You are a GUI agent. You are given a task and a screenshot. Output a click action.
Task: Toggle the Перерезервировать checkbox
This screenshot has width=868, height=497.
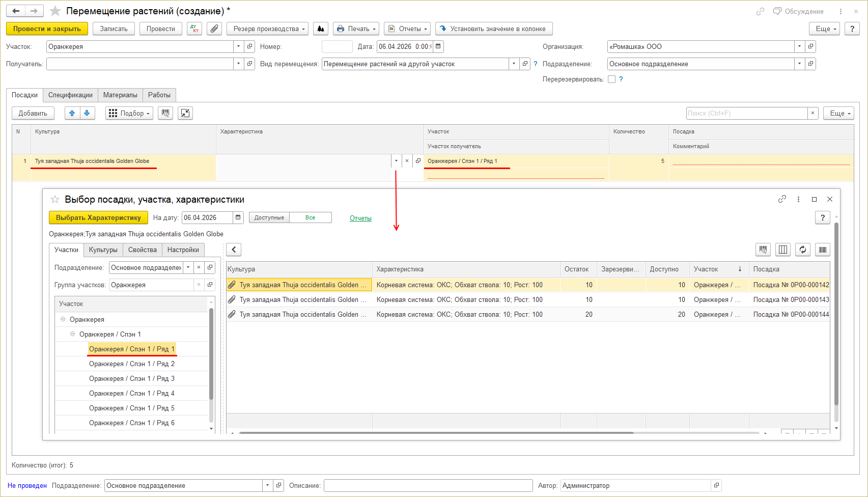click(612, 79)
